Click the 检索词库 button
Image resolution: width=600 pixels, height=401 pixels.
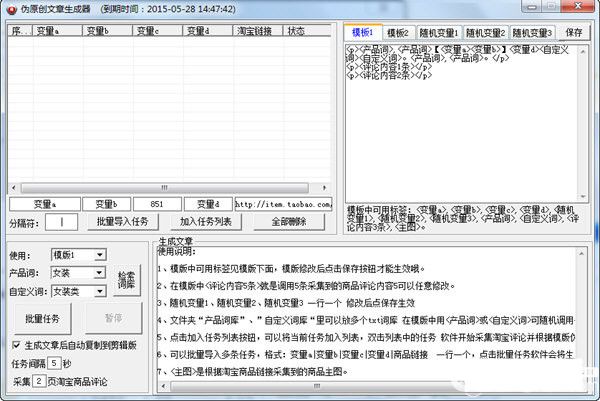click(x=126, y=280)
